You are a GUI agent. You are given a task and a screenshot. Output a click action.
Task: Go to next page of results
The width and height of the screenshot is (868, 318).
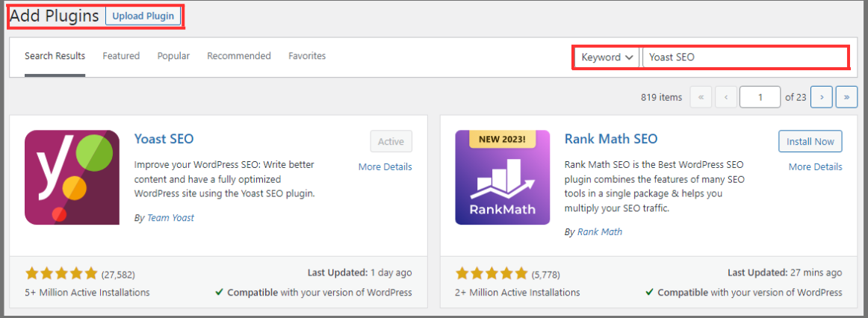(822, 97)
